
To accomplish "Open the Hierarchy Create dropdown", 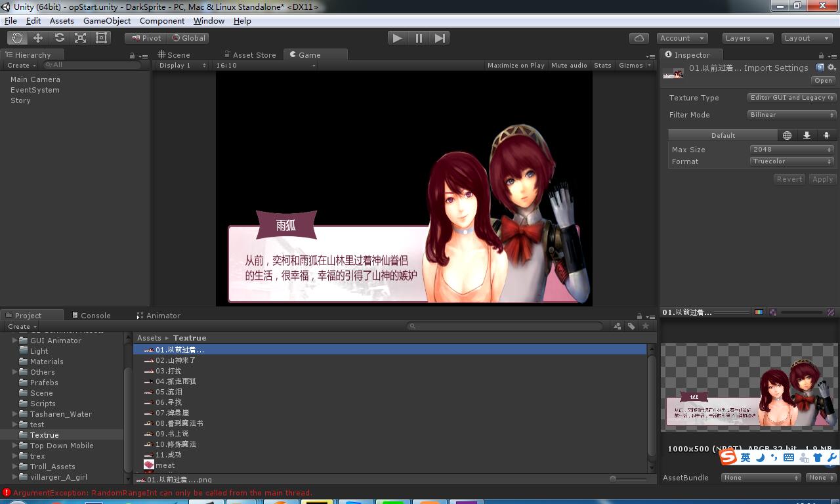I will (22, 66).
